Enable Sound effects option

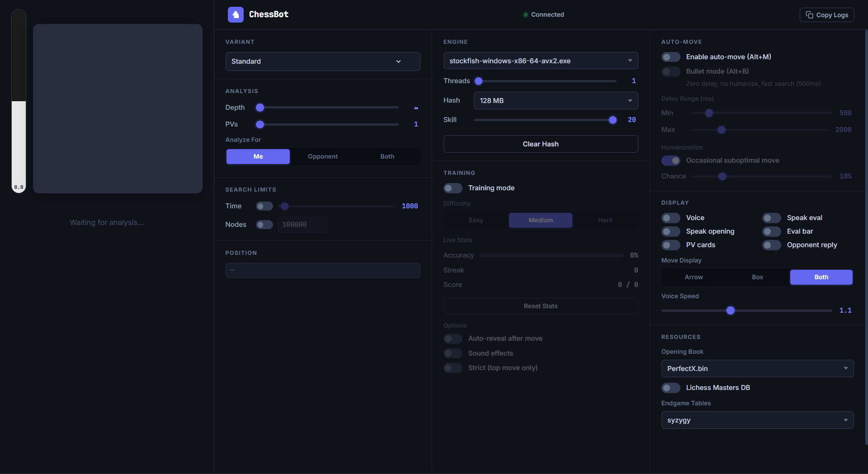click(x=453, y=353)
